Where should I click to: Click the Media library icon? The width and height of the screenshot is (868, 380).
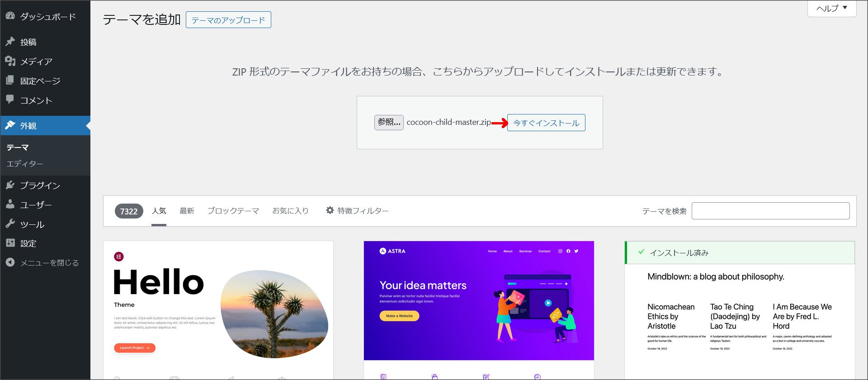pos(10,61)
